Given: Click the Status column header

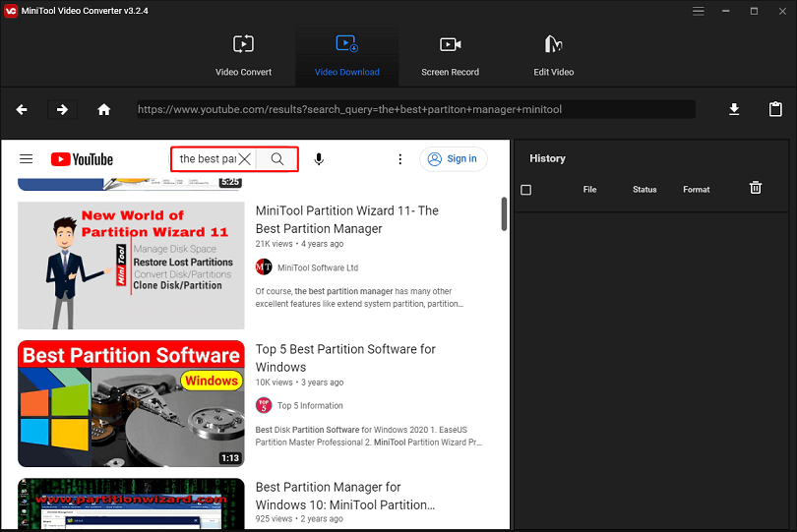Looking at the screenshot, I should 644,190.
